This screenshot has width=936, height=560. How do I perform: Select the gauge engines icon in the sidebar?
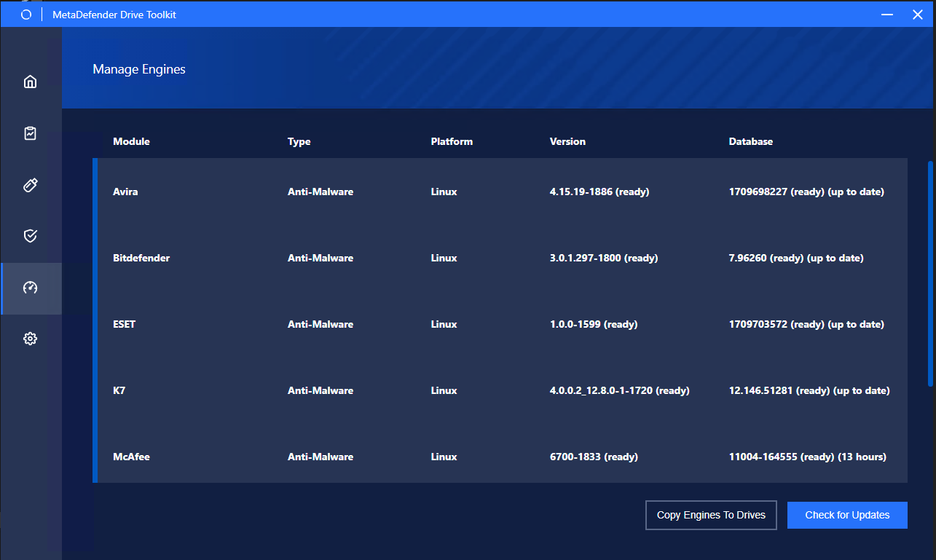click(x=30, y=288)
